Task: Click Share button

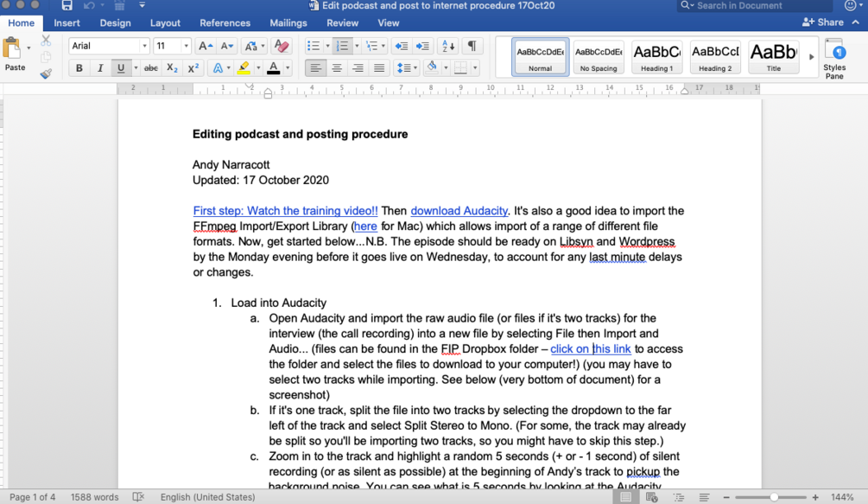Action: [823, 22]
